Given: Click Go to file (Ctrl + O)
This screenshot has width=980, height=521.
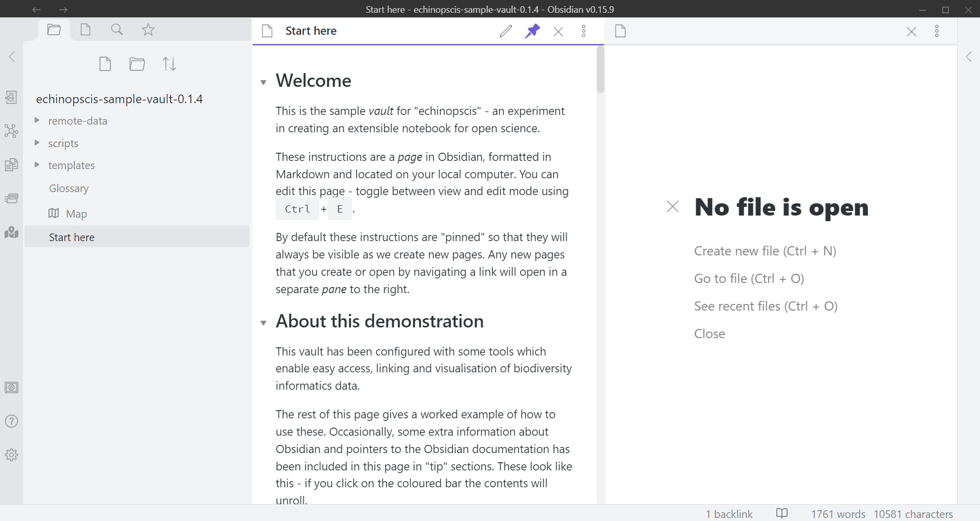Looking at the screenshot, I should (x=749, y=278).
